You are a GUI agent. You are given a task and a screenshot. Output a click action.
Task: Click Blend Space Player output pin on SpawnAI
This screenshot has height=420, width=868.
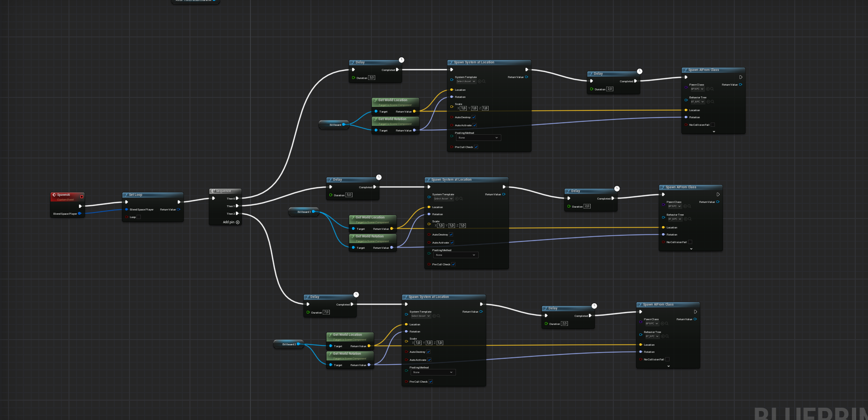79,214
